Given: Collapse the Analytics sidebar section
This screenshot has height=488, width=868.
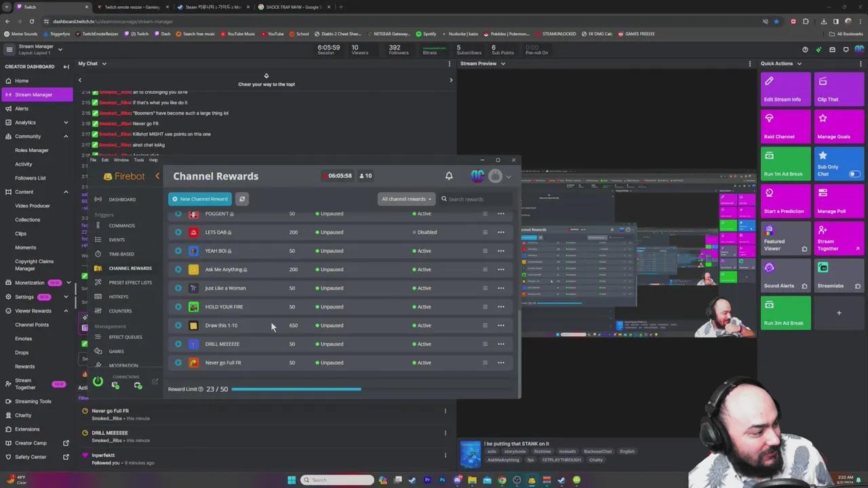Looking at the screenshot, I should [66, 123].
